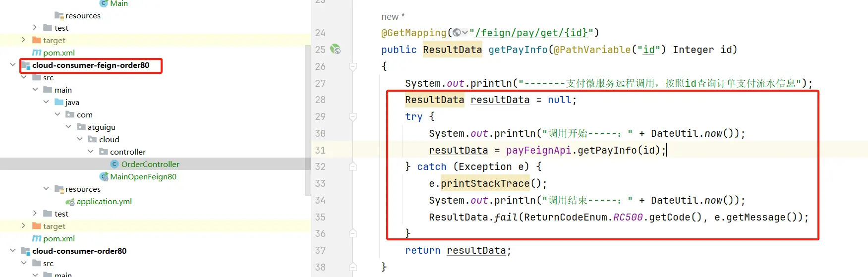Click the gutter endpoint icon on line 25

[336, 50]
